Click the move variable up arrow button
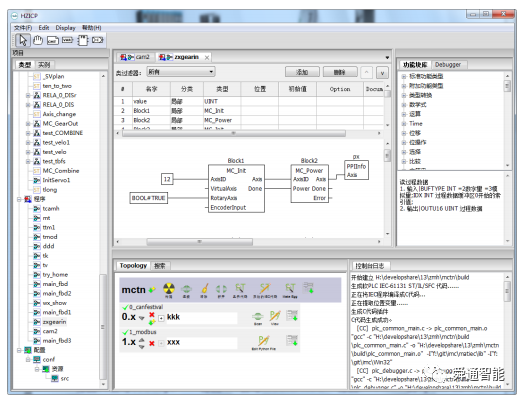 pyautogui.click(x=367, y=72)
